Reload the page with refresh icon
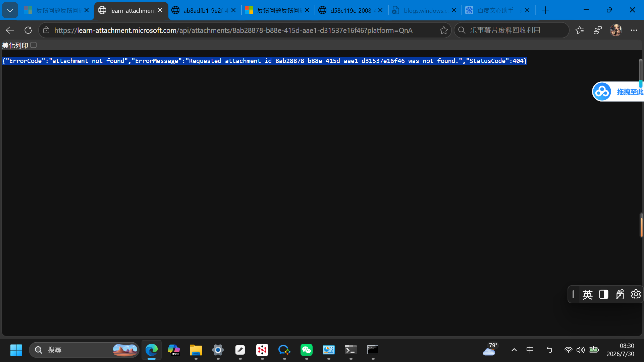 coord(28,30)
